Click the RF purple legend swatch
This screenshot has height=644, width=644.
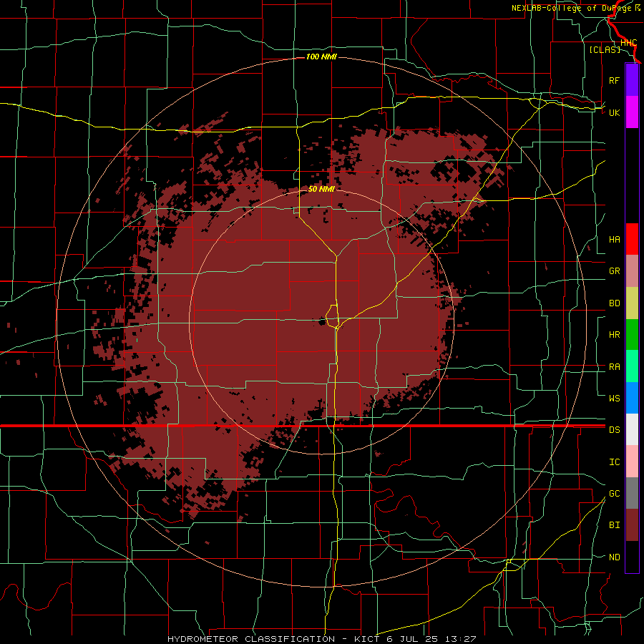632,80
